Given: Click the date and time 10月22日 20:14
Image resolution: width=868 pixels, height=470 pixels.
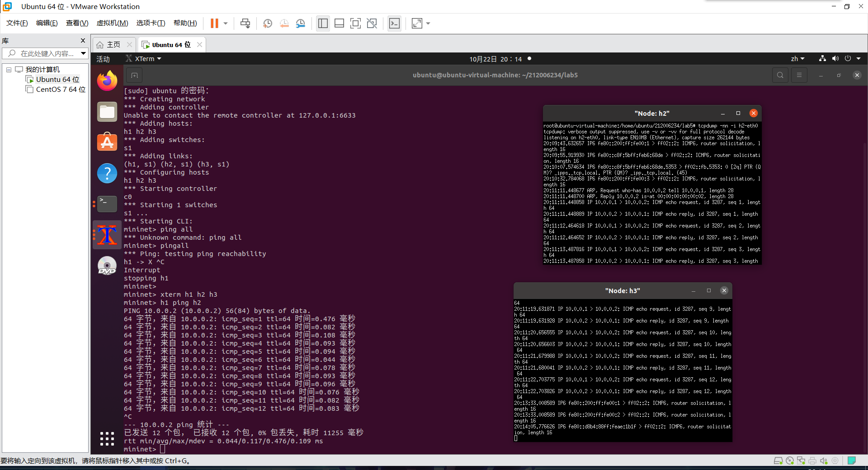Looking at the screenshot, I should [x=495, y=59].
